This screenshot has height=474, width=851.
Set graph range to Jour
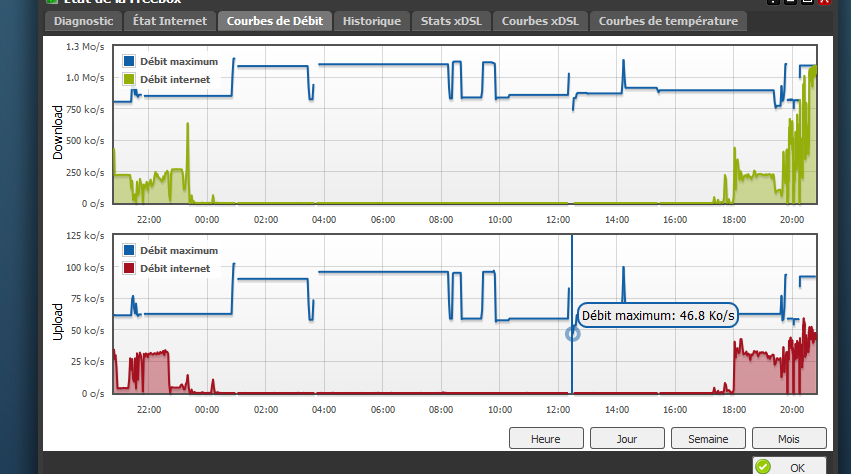click(x=627, y=438)
